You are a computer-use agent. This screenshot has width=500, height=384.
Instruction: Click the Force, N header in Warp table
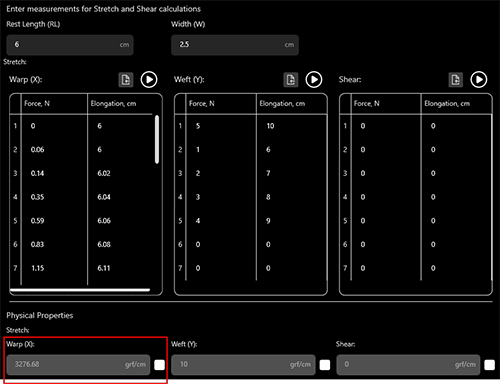(37, 104)
